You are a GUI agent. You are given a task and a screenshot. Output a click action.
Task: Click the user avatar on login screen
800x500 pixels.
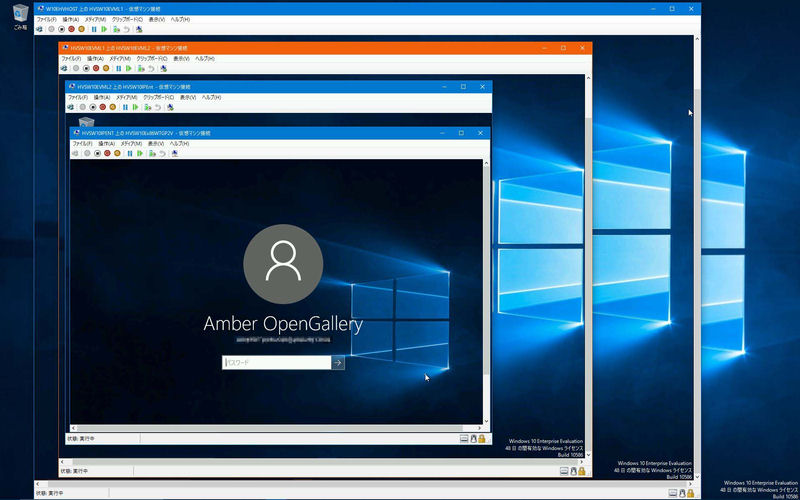[x=283, y=264]
